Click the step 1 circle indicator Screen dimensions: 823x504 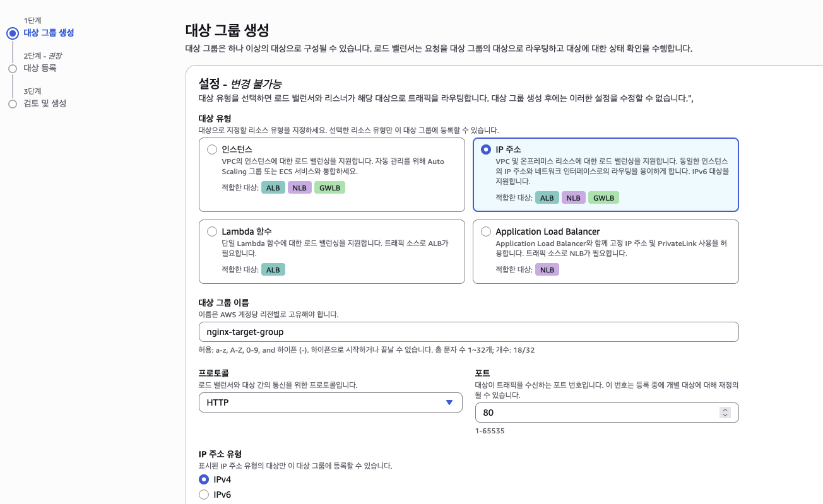(13, 33)
